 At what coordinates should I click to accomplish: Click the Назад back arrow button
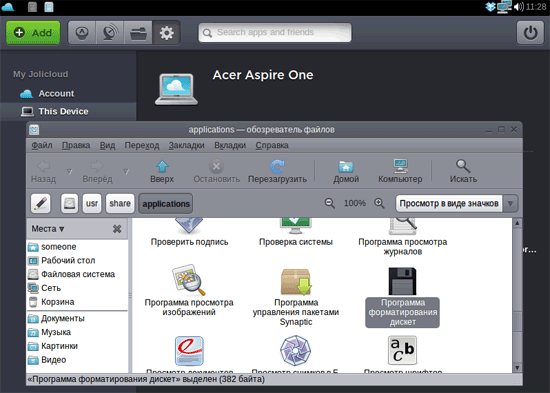tap(43, 171)
